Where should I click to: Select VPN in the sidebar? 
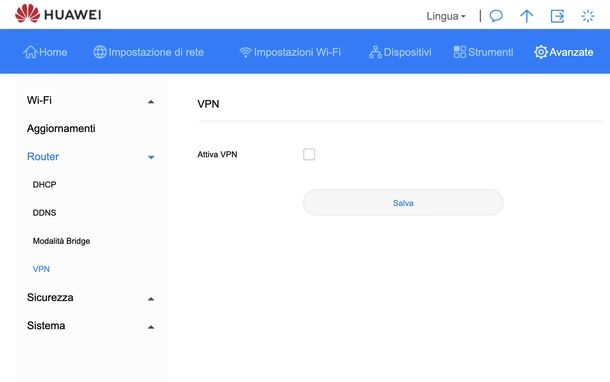41,269
